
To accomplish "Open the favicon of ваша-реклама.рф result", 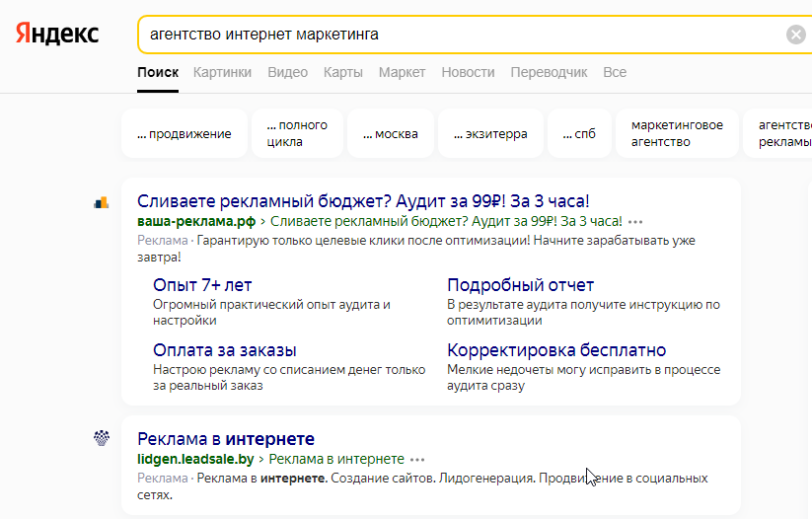I will click(x=101, y=203).
